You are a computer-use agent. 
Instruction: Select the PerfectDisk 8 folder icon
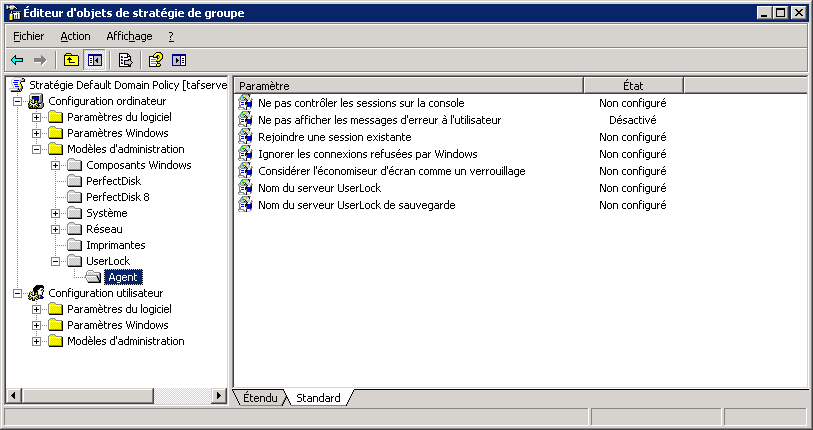74,197
